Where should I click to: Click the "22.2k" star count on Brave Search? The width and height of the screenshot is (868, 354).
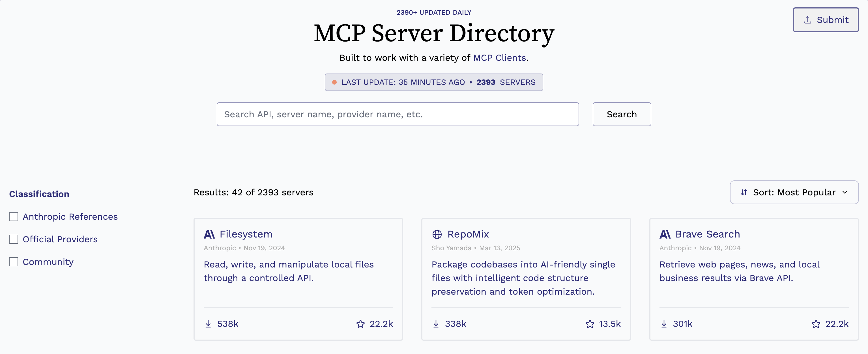pos(837,324)
